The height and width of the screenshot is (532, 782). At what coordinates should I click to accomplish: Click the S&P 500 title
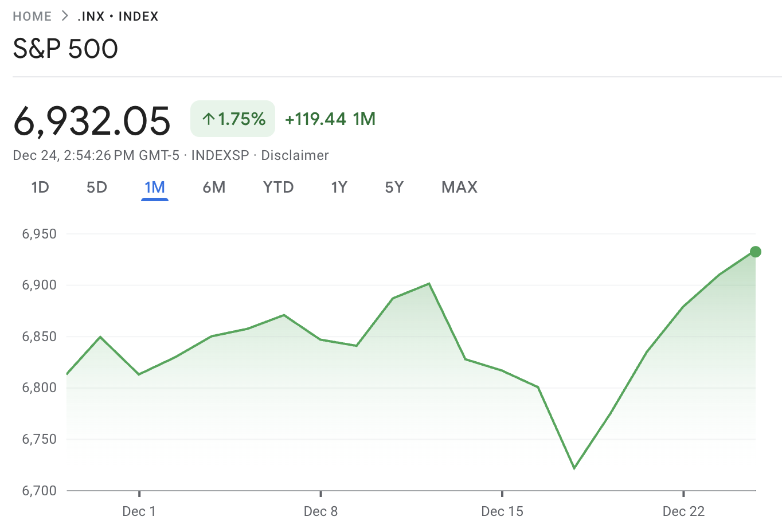65,49
